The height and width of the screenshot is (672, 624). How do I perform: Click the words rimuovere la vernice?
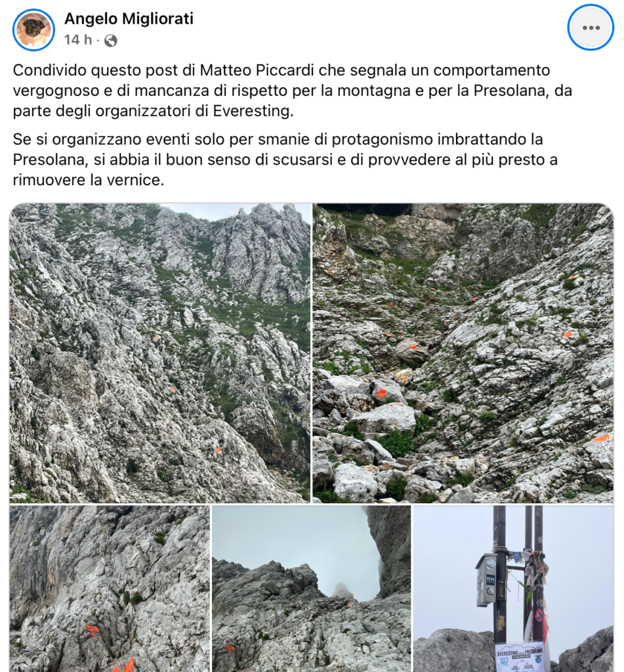pos(89,180)
